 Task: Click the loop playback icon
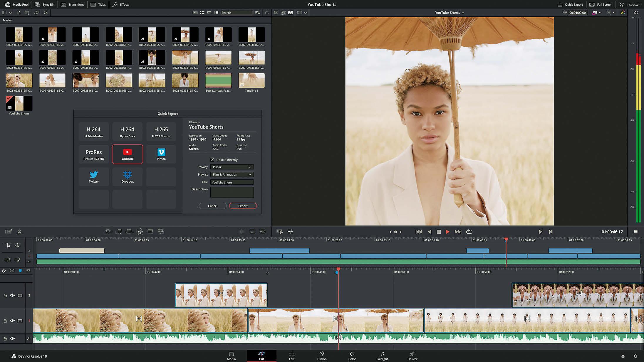(469, 232)
